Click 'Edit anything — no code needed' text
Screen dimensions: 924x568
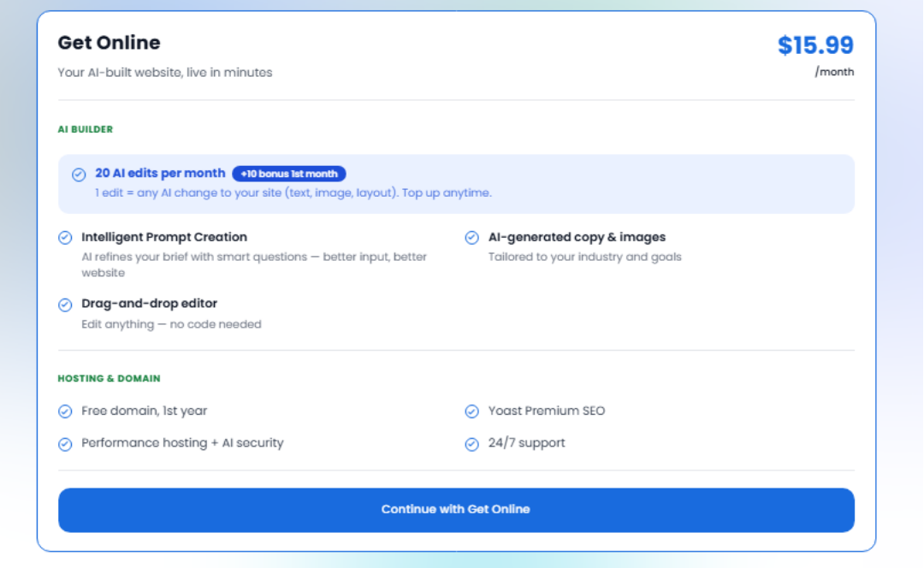pyautogui.click(x=171, y=325)
